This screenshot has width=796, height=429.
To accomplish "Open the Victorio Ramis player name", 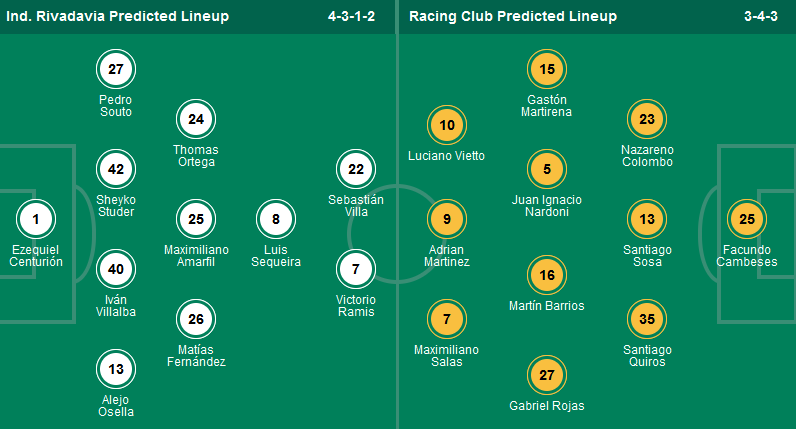I will [356, 305].
